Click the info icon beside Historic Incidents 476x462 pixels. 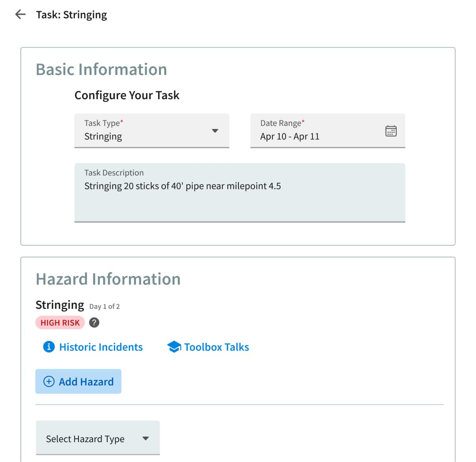(x=49, y=347)
